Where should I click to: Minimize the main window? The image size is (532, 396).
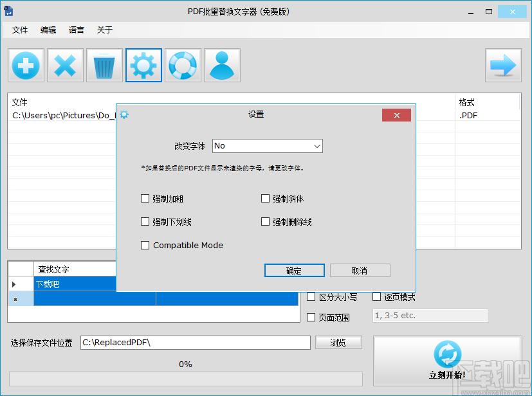(471, 12)
